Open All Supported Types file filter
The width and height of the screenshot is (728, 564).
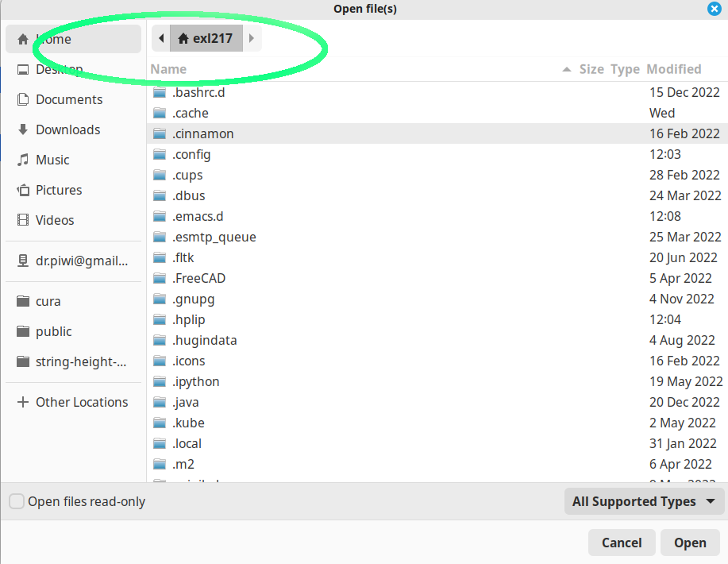644,502
